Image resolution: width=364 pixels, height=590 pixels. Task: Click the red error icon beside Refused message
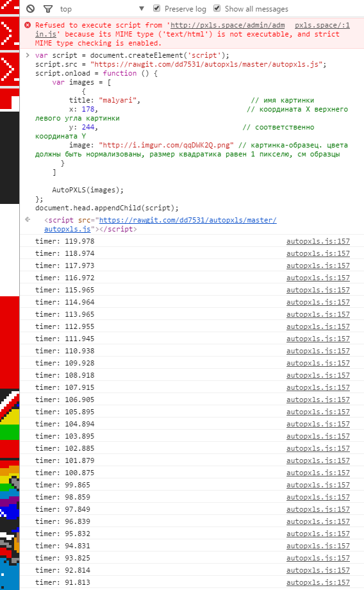coord(28,25)
